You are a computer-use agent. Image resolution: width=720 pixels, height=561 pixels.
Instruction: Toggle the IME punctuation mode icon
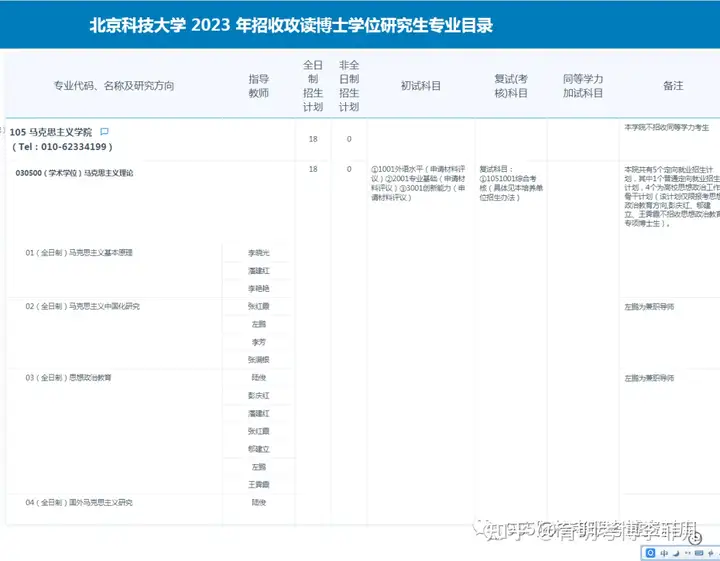[x=687, y=553]
